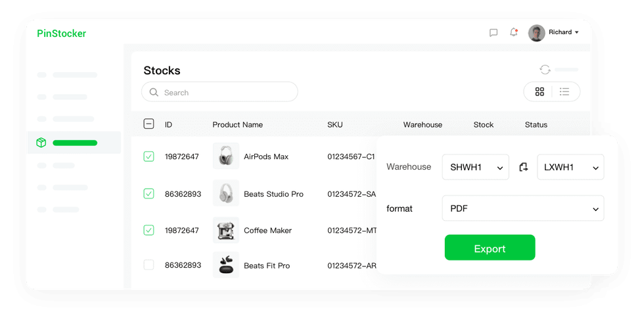The width and height of the screenshot is (644, 319).
Task: Click the PinStocker logo
Action: (62, 34)
